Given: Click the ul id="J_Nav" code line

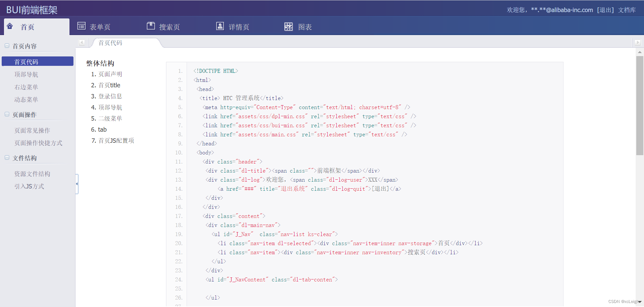Looking at the screenshot, I should coord(275,234).
